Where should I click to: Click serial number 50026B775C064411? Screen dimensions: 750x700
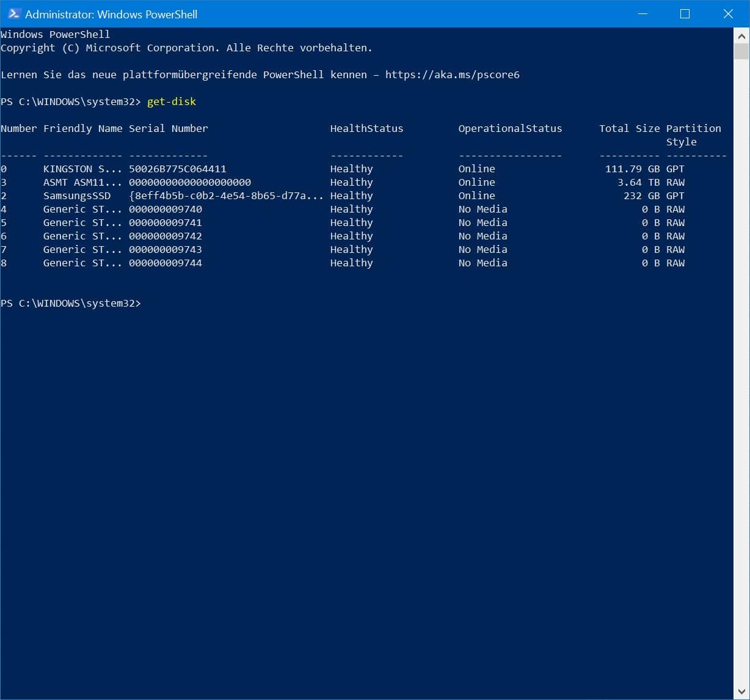[178, 169]
